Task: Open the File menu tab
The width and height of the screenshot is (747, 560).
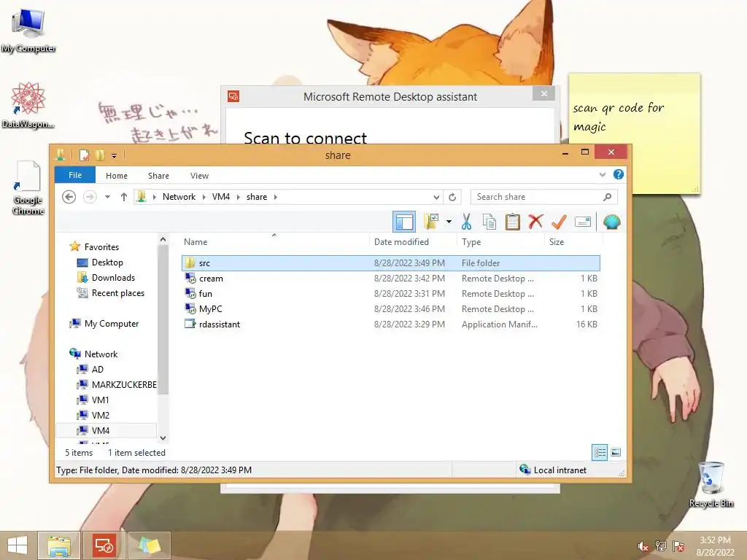Action: [75, 175]
